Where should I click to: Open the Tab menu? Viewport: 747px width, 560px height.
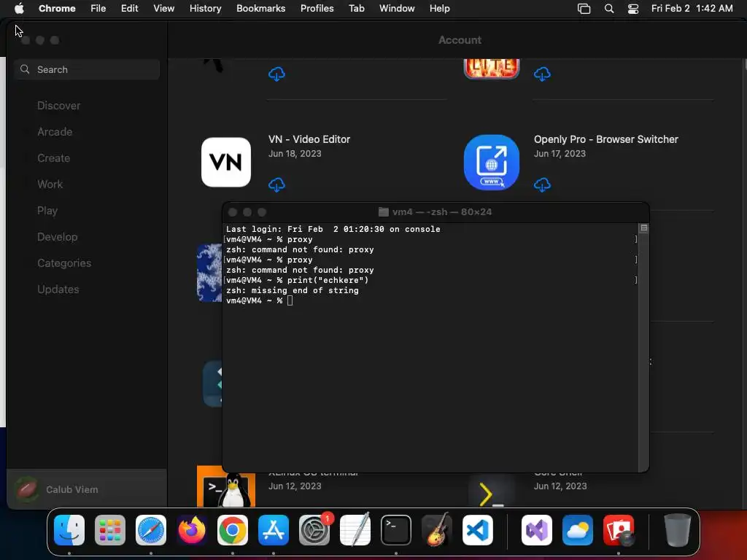[356, 9]
